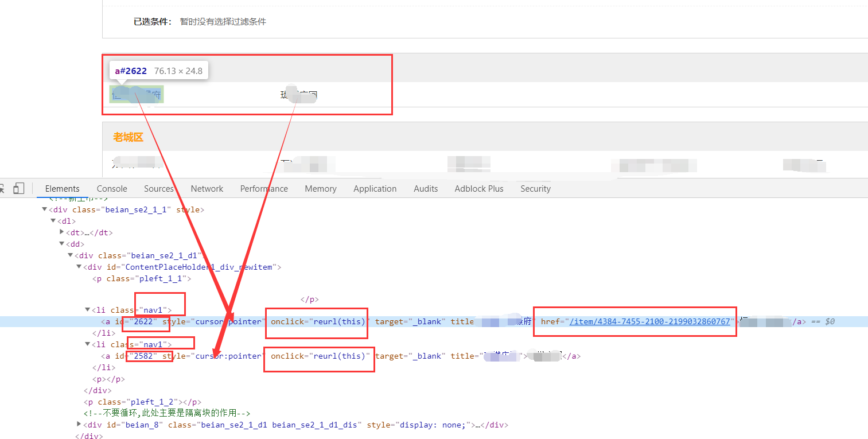Switch to the Network tab
The width and height of the screenshot is (868, 439).
(x=207, y=188)
